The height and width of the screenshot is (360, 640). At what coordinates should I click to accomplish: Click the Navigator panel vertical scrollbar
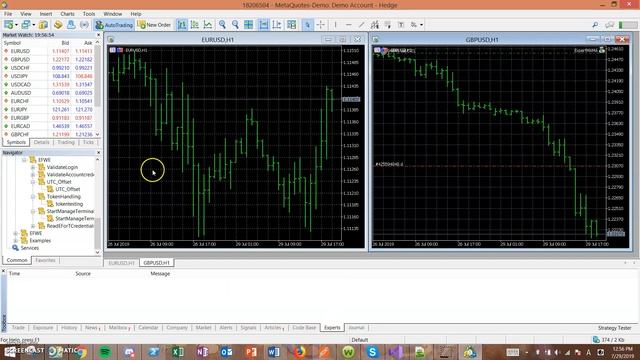coord(98,206)
